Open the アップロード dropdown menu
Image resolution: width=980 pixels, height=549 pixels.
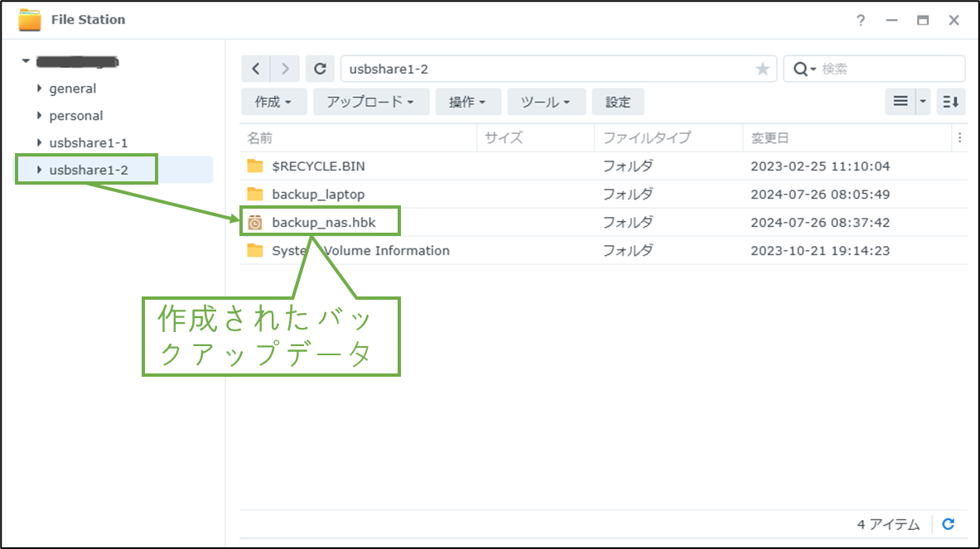(x=370, y=101)
